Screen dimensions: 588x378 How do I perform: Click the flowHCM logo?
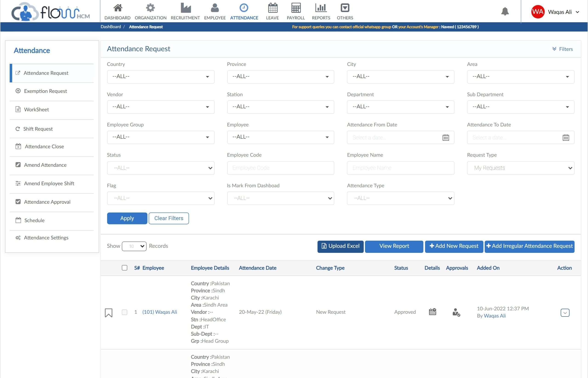(51, 11)
